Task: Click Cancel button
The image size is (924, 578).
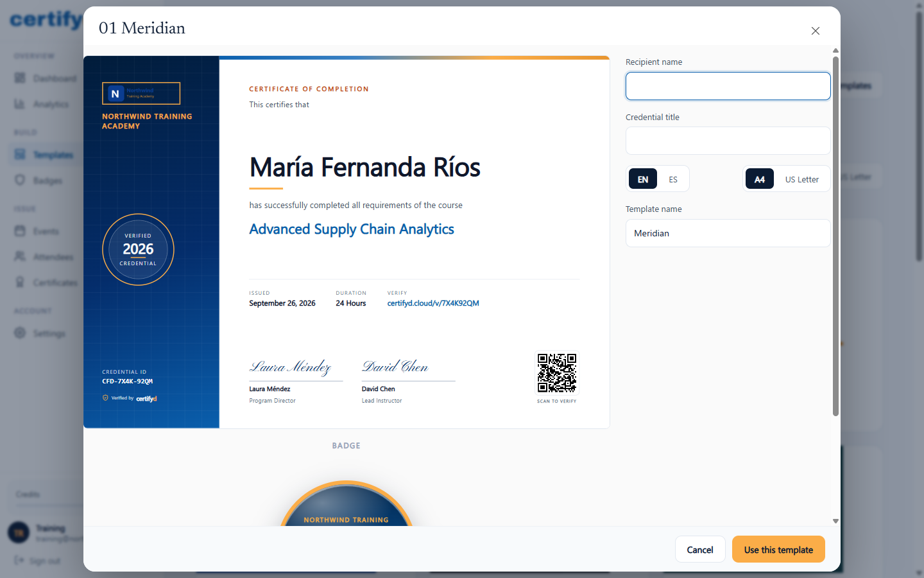Action: 700,549
